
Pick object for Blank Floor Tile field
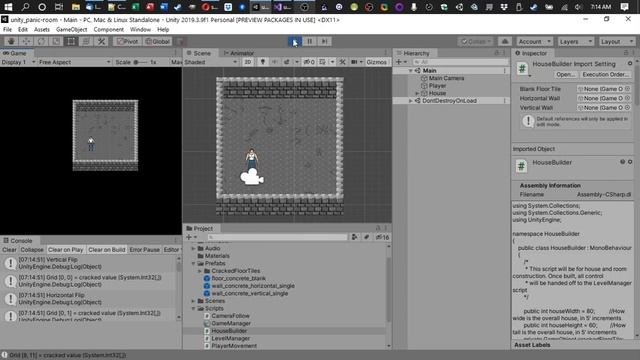tap(627, 89)
